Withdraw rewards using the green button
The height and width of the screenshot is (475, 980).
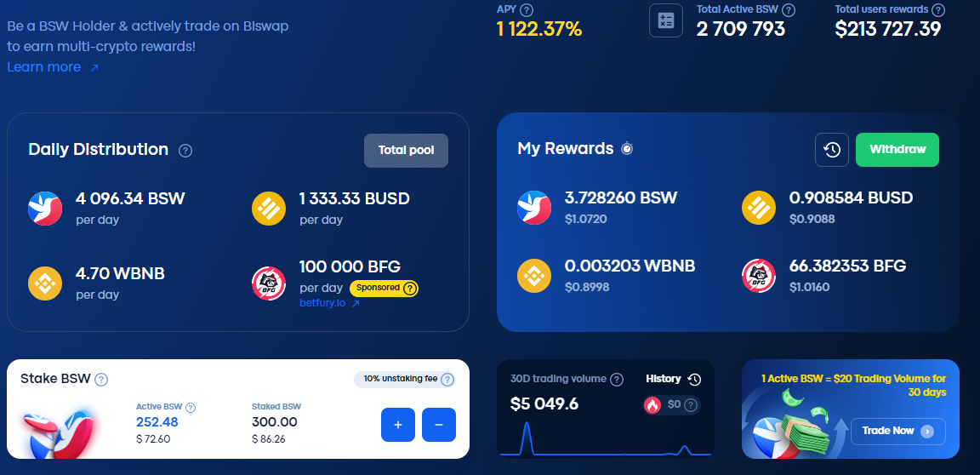pyautogui.click(x=897, y=150)
